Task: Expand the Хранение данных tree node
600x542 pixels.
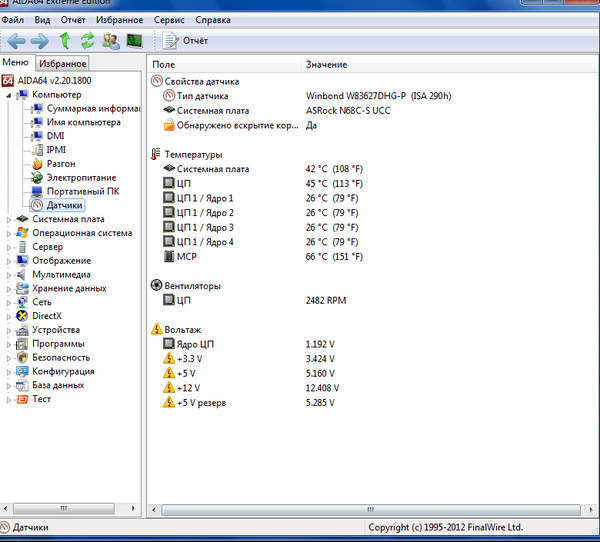Action: coord(8,289)
